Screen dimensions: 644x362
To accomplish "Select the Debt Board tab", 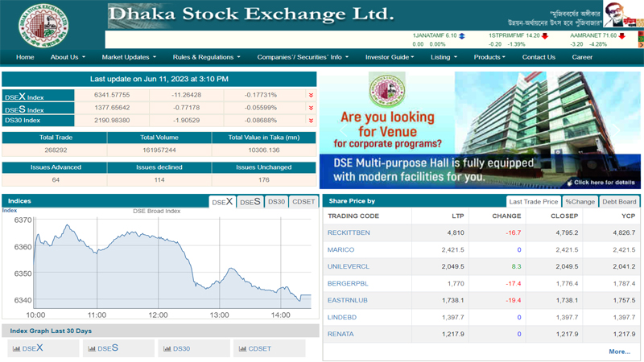I will tap(619, 202).
